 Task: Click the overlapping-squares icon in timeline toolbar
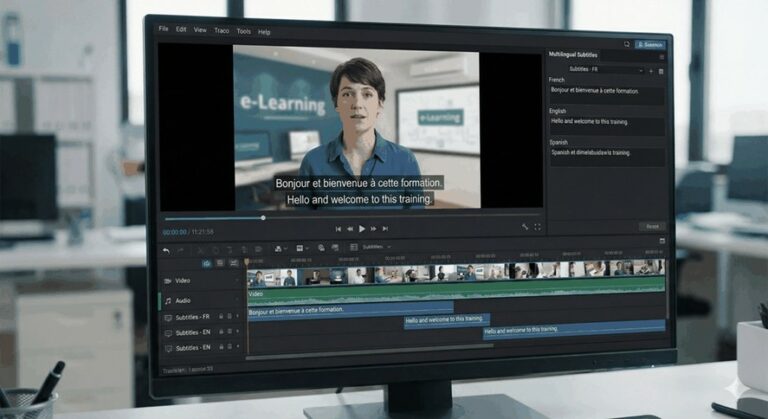(321, 248)
